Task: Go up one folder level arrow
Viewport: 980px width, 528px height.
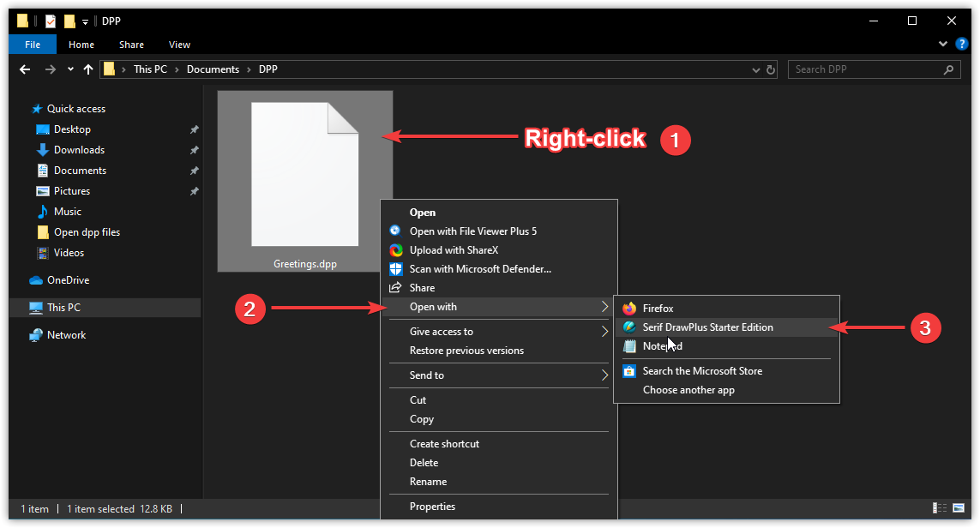Action: click(x=88, y=69)
